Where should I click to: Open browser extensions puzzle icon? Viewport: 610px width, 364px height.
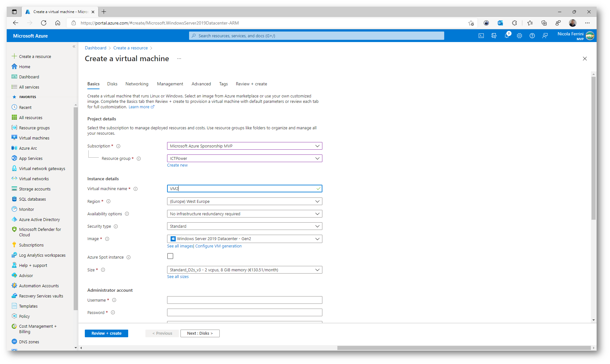[x=514, y=23]
